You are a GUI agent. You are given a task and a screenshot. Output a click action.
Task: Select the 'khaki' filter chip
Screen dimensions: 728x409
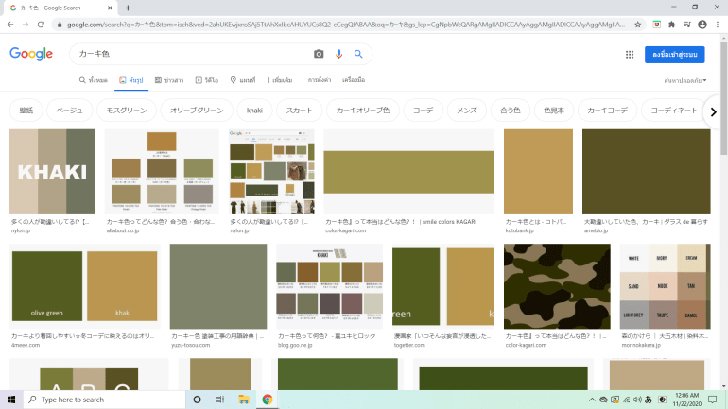[255, 110]
